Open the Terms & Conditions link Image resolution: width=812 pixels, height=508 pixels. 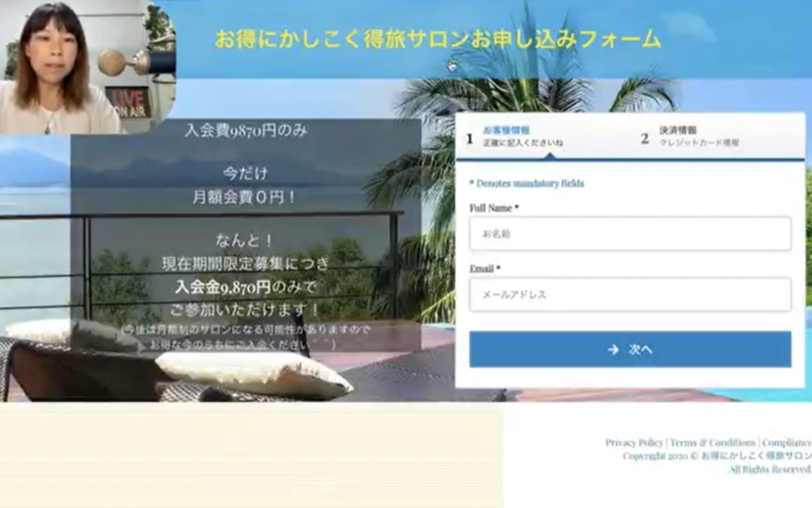point(713,443)
